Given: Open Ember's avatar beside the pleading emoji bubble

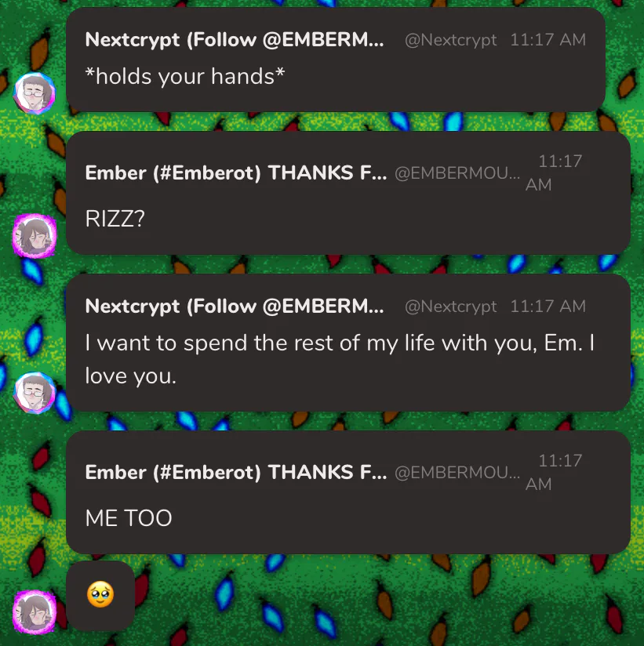Looking at the screenshot, I should (x=35, y=612).
